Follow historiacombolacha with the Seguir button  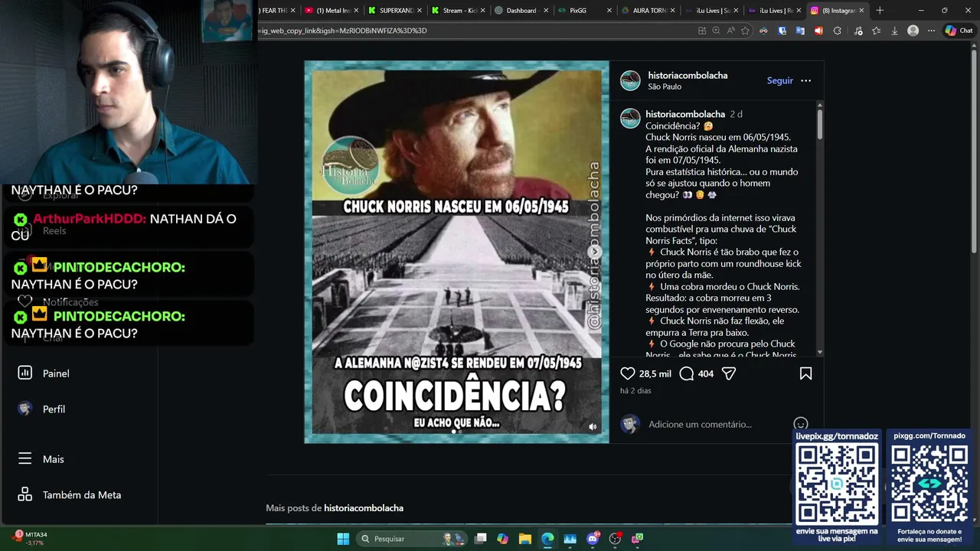click(780, 80)
